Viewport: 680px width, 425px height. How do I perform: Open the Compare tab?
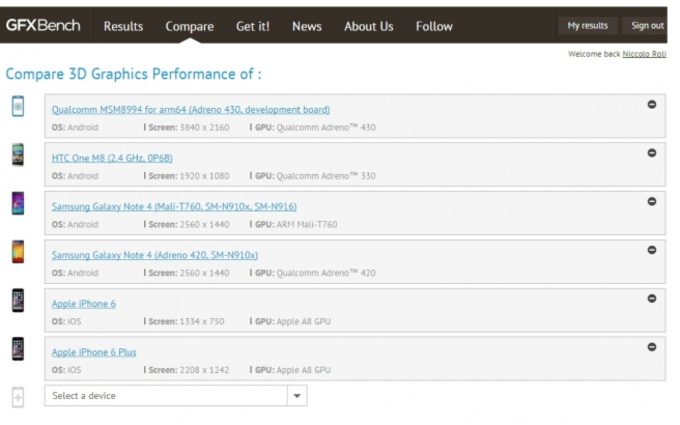point(190,26)
